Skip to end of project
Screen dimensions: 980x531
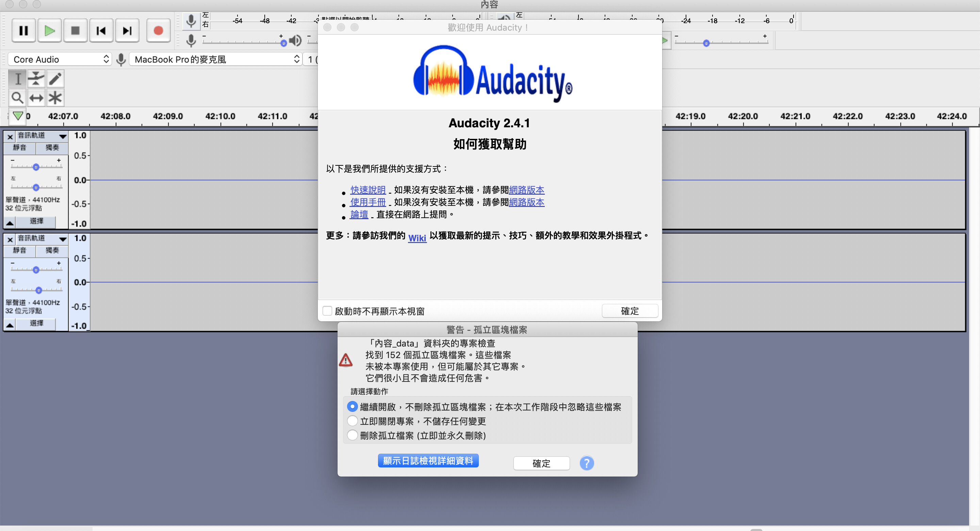coord(127,30)
